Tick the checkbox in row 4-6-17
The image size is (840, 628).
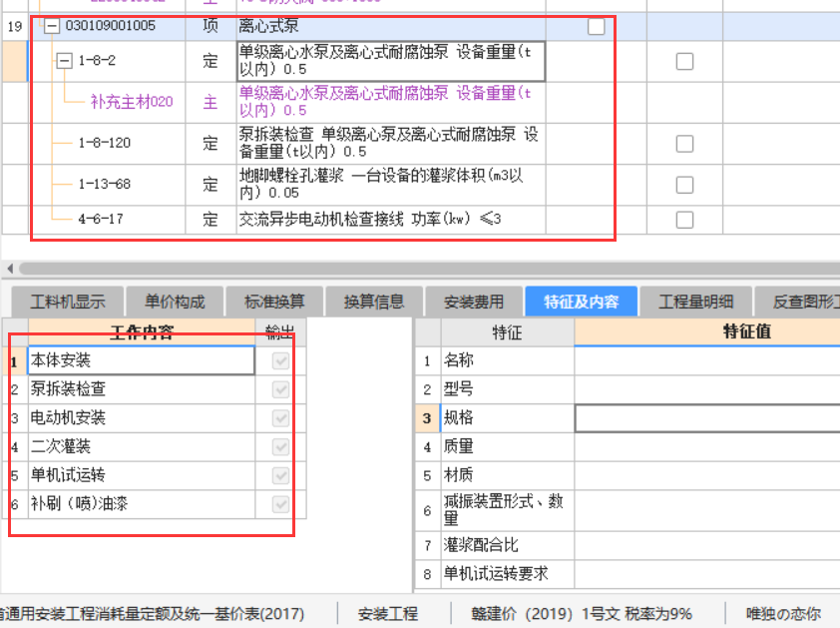684,220
